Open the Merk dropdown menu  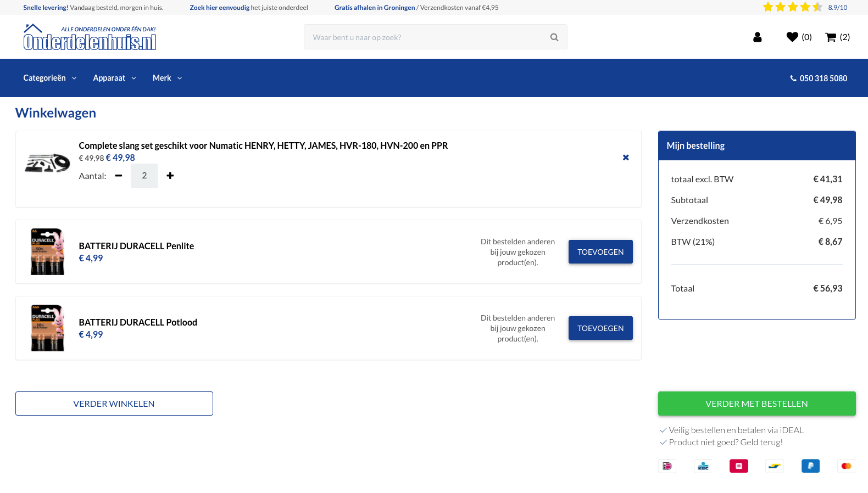167,78
